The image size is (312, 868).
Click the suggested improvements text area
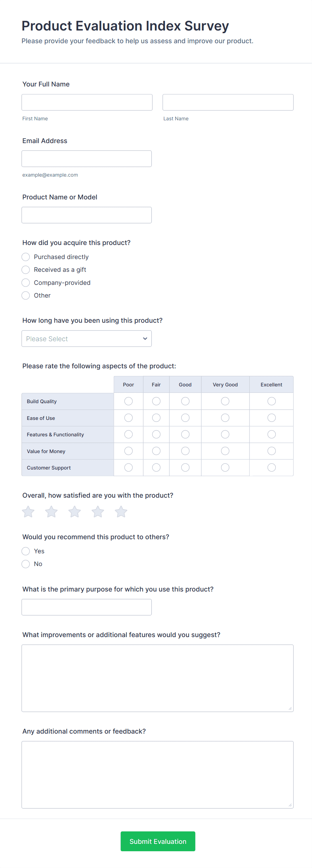click(x=158, y=678)
